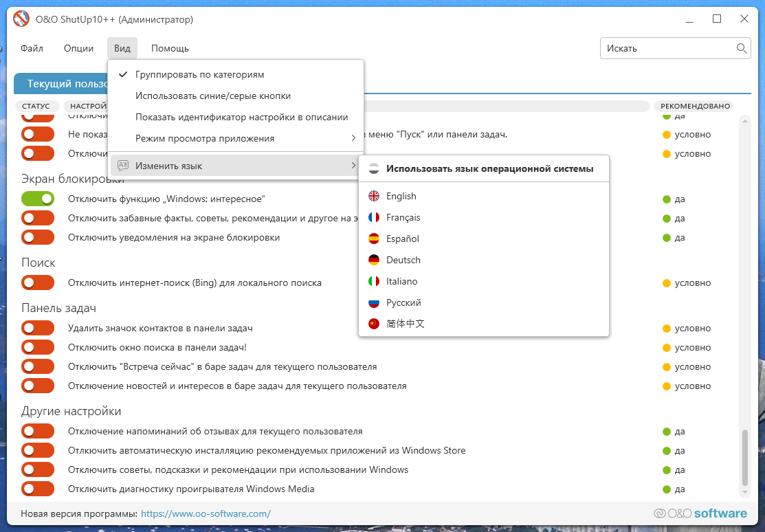
Task: Click the checkmark next to Группировать по категориям
Action: click(123, 74)
